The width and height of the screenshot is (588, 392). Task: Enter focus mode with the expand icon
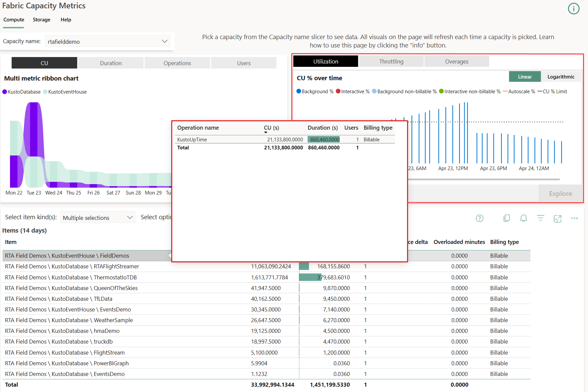[x=558, y=219]
